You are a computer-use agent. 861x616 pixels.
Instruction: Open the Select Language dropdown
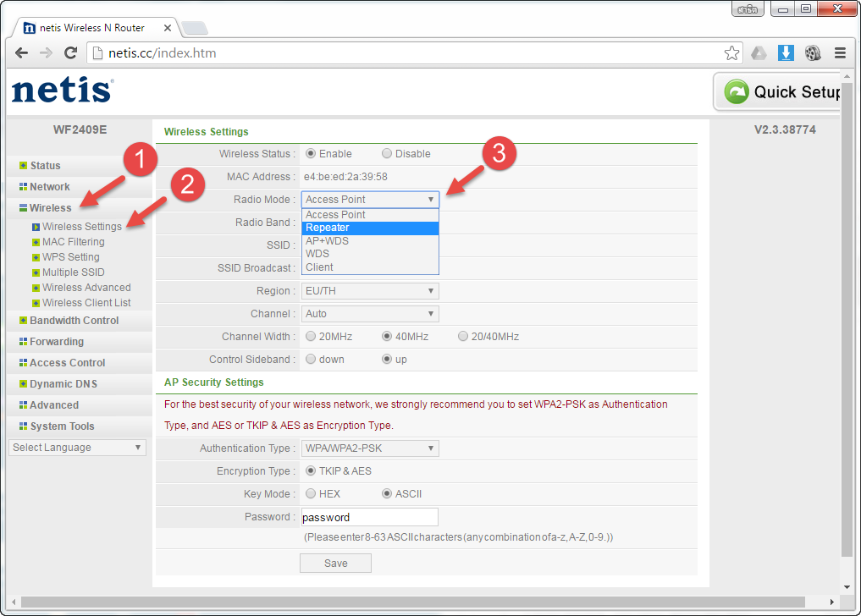[77, 448]
